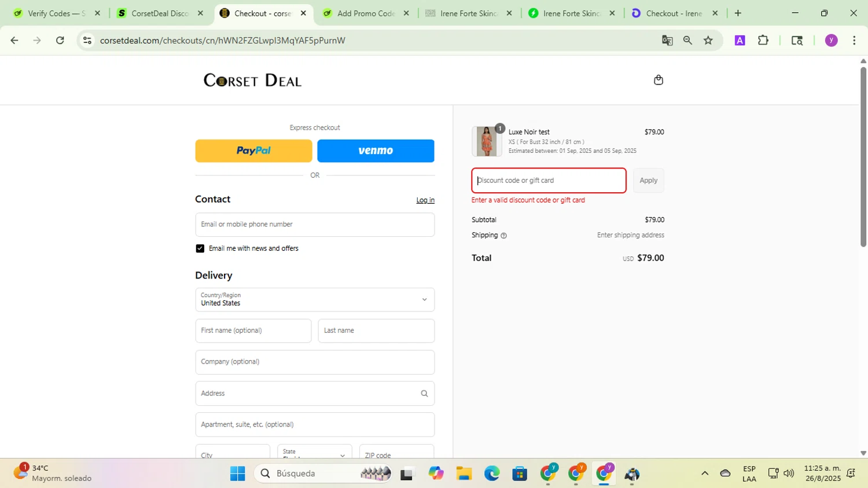This screenshot has height=488, width=868.
Task: Click the Email or mobile phone number field
Action: pyautogui.click(x=315, y=225)
